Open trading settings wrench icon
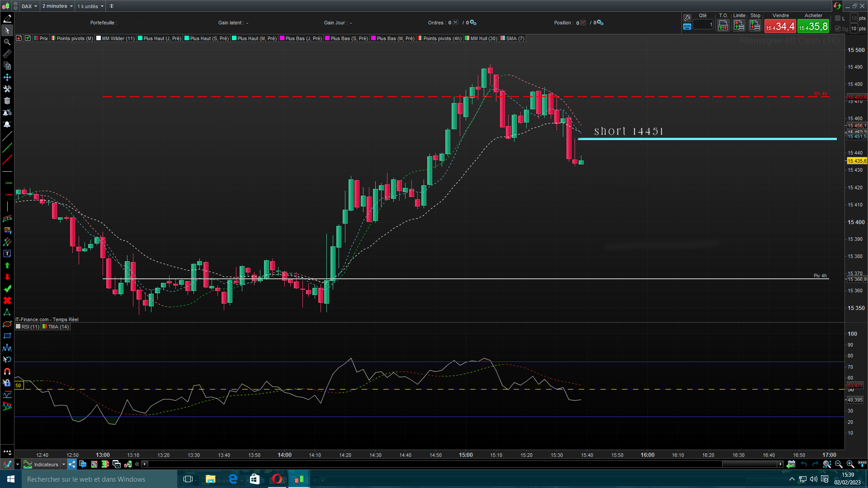Image resolution: width=868 pixels, height=488 pixels. pos(687,18)
